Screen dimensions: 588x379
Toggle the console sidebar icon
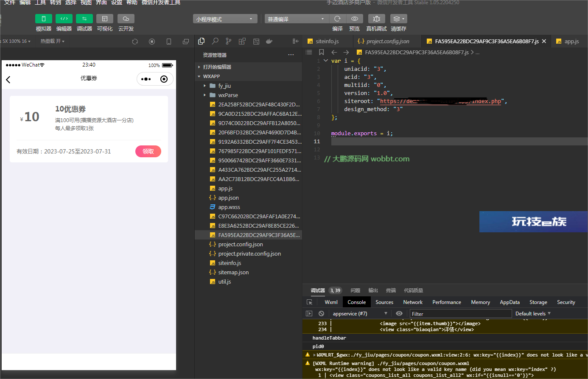click(309, 313)
